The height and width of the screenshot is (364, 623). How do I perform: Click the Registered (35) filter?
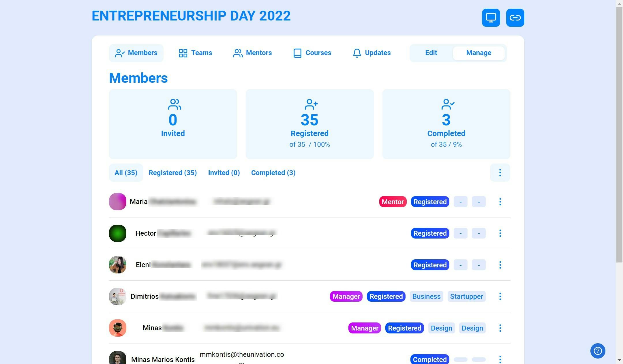(x=172, y=172)
